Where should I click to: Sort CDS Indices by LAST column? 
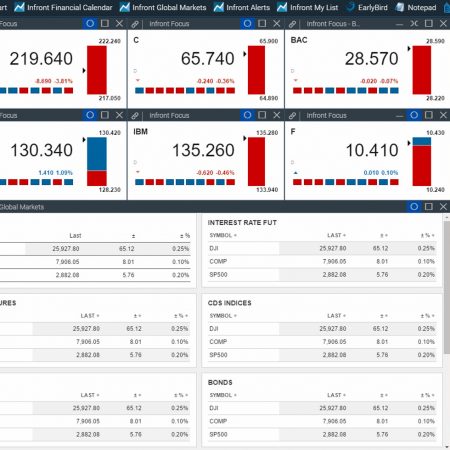click(336, 316)
